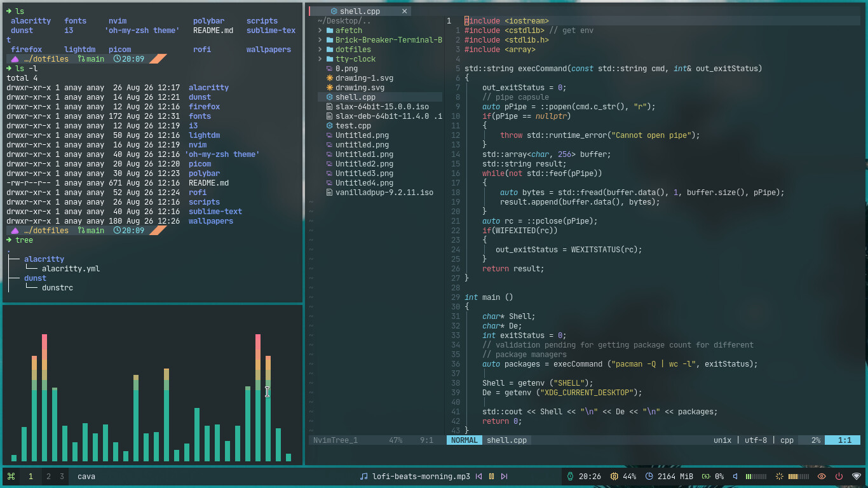Click the afetch folder icon
The image size is (868, 488).
pyautogui.click(x=330, y=30)
